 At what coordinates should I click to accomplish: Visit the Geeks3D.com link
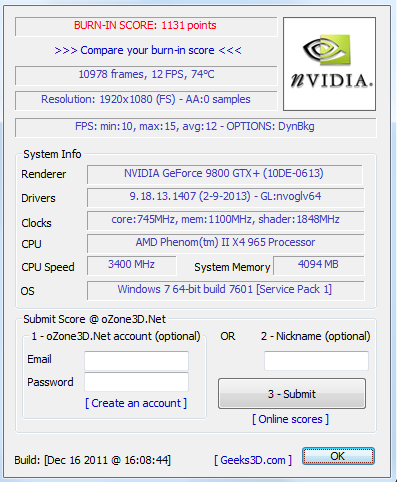point(253,460)
